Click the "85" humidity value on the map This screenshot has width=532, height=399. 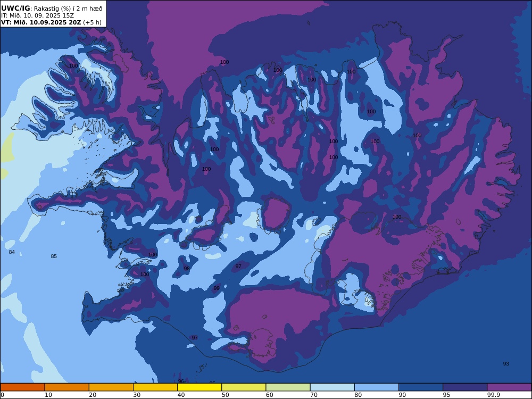tap(54, 256)
